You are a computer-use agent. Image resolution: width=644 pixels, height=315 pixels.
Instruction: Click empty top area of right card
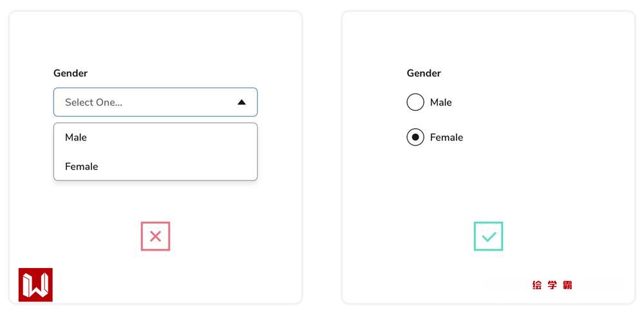click(488, 39)
